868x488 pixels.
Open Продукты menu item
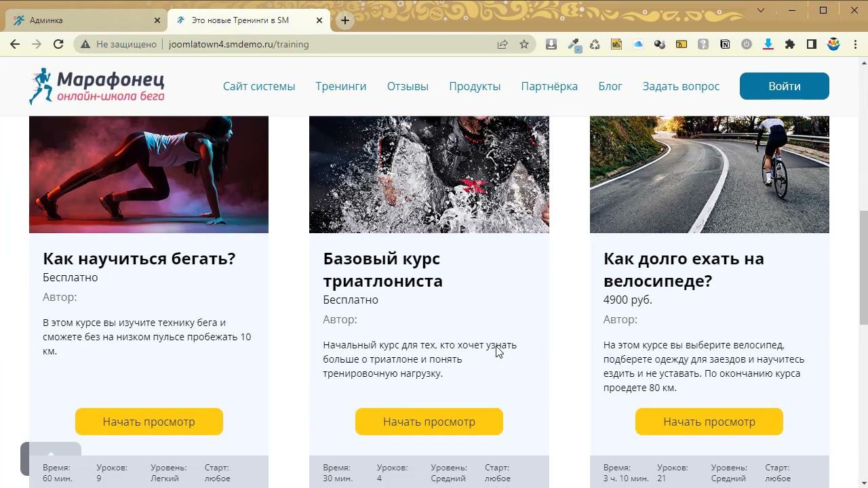coord(475,86)
